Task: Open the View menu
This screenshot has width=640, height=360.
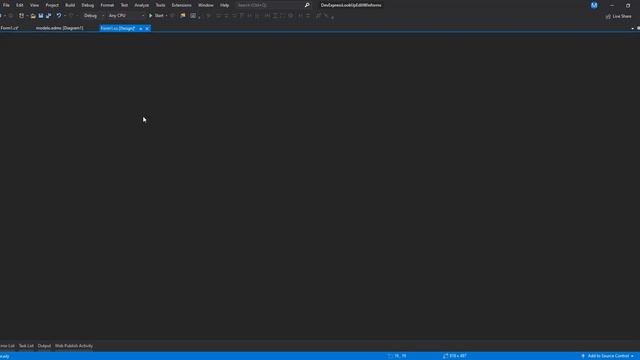Action: [x=34, y=5]
